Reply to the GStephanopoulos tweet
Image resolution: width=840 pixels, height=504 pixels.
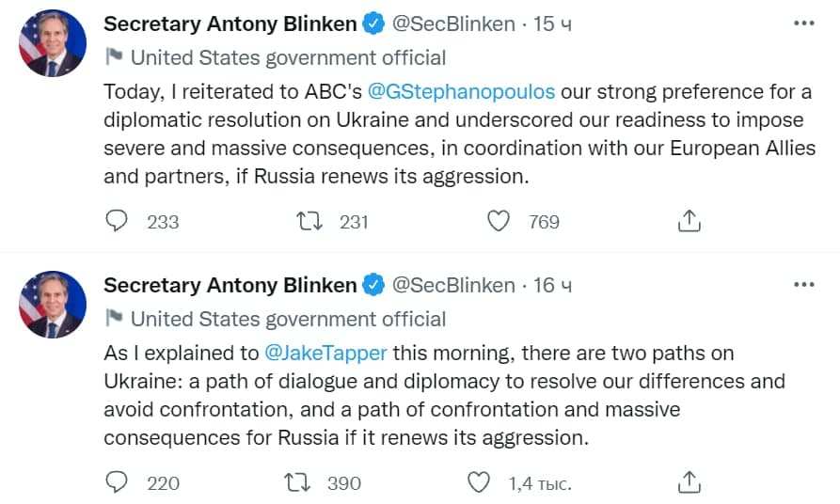click(117, 221)
